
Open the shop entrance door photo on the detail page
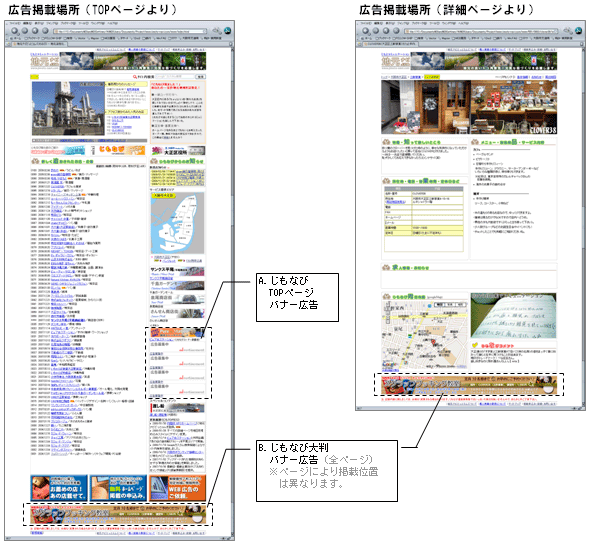426,107
